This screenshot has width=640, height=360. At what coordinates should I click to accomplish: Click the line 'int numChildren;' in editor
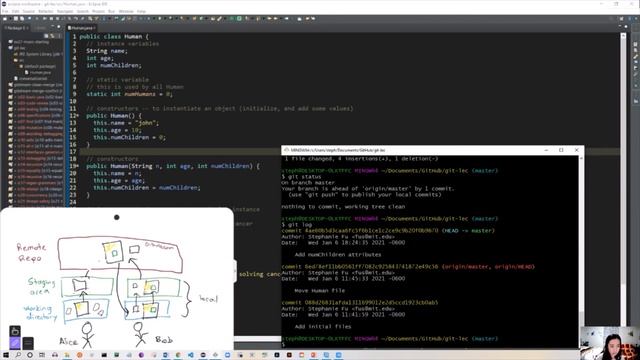pos(114,65)
